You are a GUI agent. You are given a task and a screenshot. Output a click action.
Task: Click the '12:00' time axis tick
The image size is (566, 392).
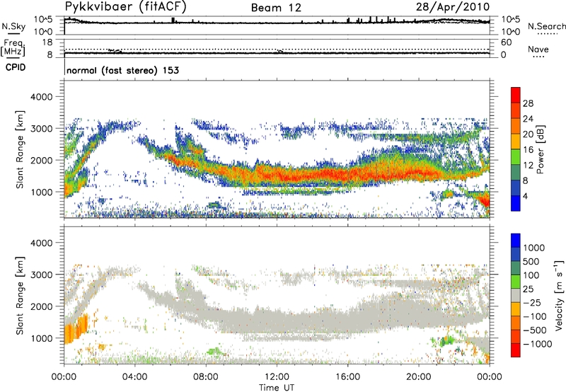(x=277, y=377)
